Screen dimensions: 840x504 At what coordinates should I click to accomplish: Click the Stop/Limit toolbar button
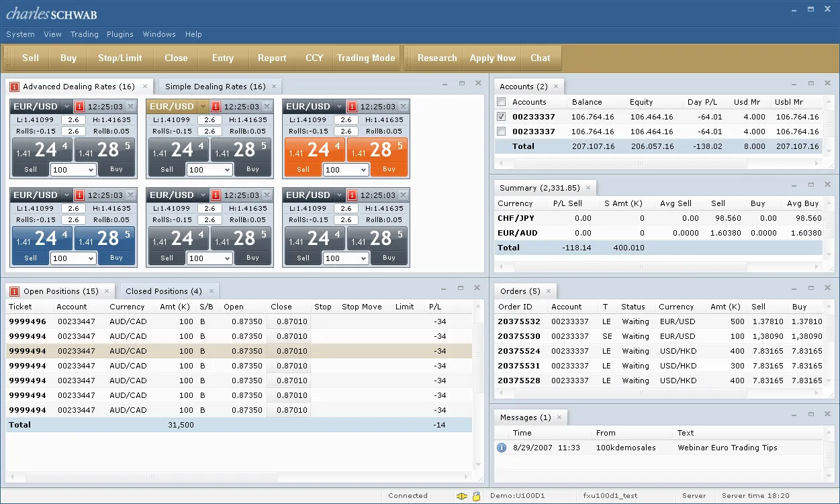tap(120, 58)
